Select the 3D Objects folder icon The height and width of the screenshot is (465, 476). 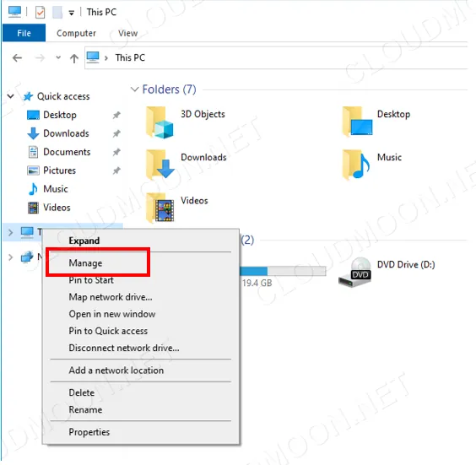[x=160, y=122]
